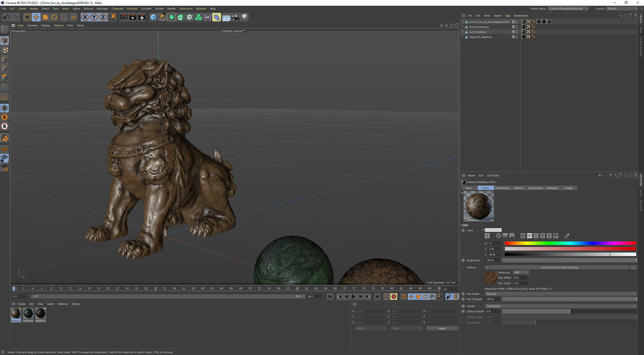The width and height of the screenshot is (644, 355).
Task: Open the MoGraph menu
Action: (102, 9)
